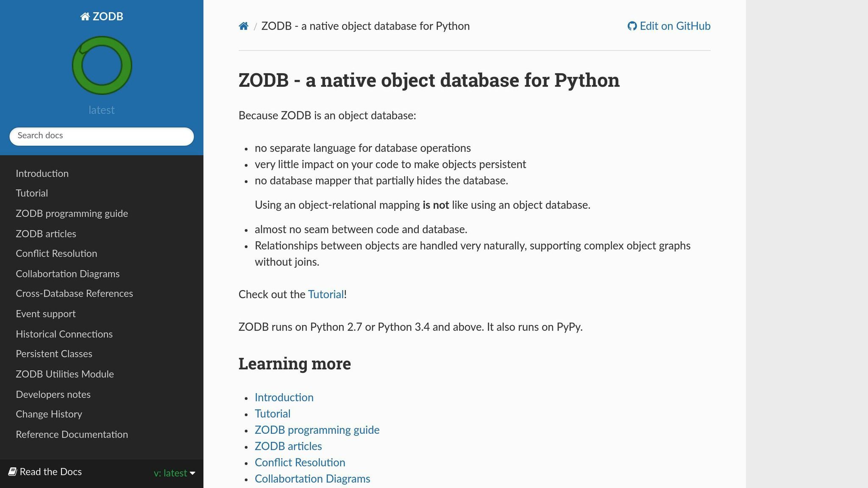Open Introduction under Learning more
Viewport: 868px width, 488px height.
click(x=284, y=397)
